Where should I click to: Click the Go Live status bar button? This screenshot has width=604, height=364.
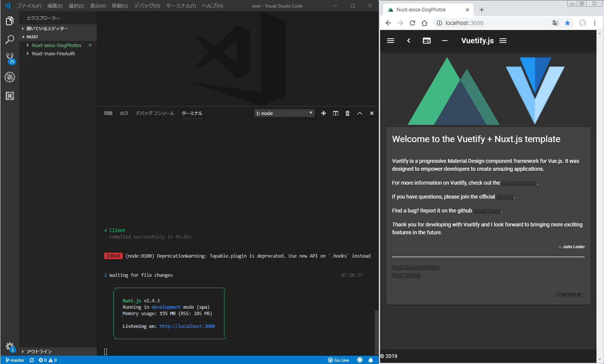[339, 360]
